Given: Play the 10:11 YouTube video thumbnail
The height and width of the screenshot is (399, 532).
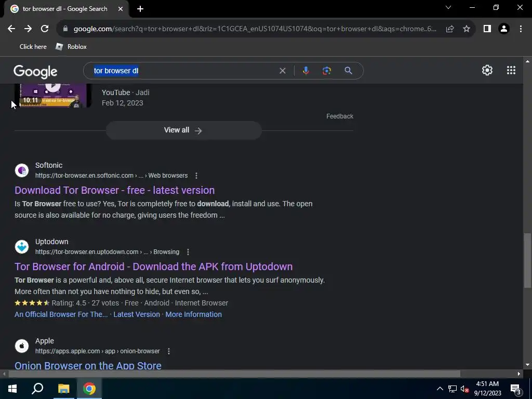Looking at the screenshot, I should click(53, 96).
